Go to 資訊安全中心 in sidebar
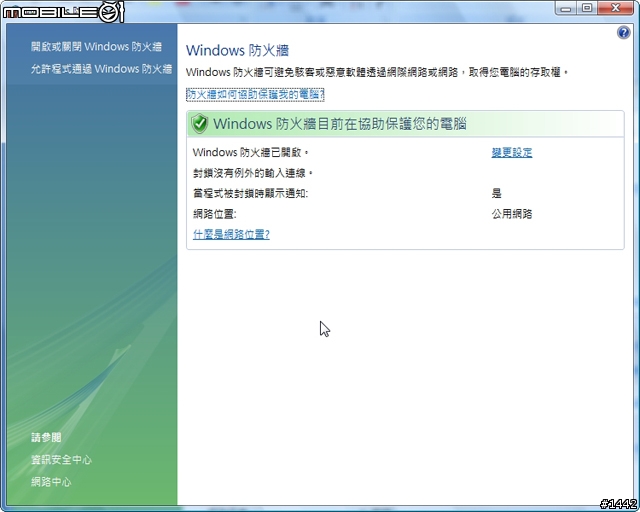The image size is (640, 512). pos(61,460)
